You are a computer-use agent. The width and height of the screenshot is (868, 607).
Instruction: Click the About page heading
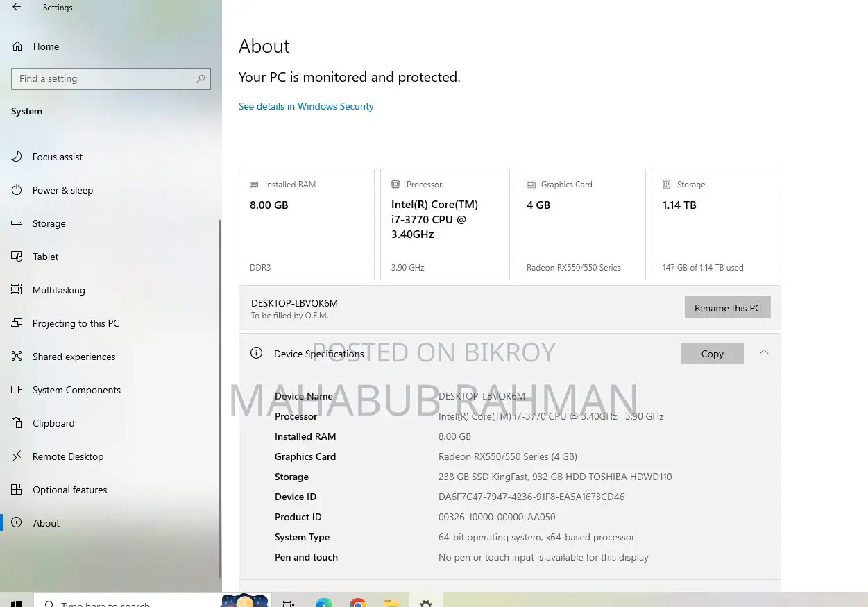click(x=264, y=46)
